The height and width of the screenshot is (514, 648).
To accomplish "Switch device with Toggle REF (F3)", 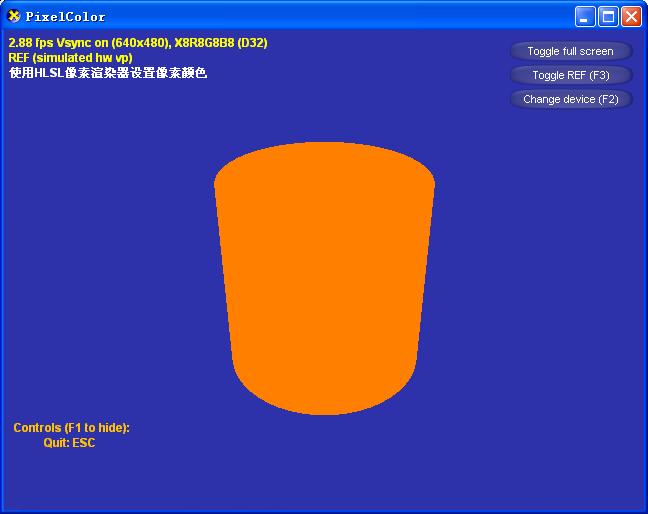I will click(571, 75).
